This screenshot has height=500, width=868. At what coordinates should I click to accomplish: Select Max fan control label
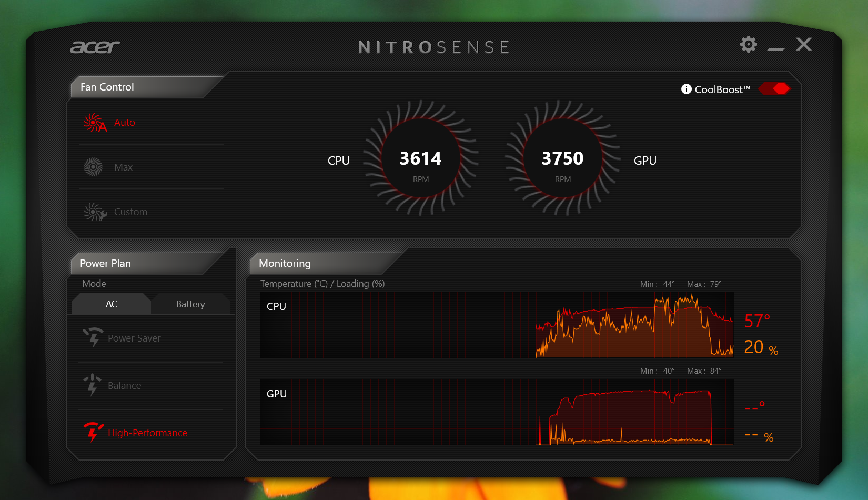124,167
